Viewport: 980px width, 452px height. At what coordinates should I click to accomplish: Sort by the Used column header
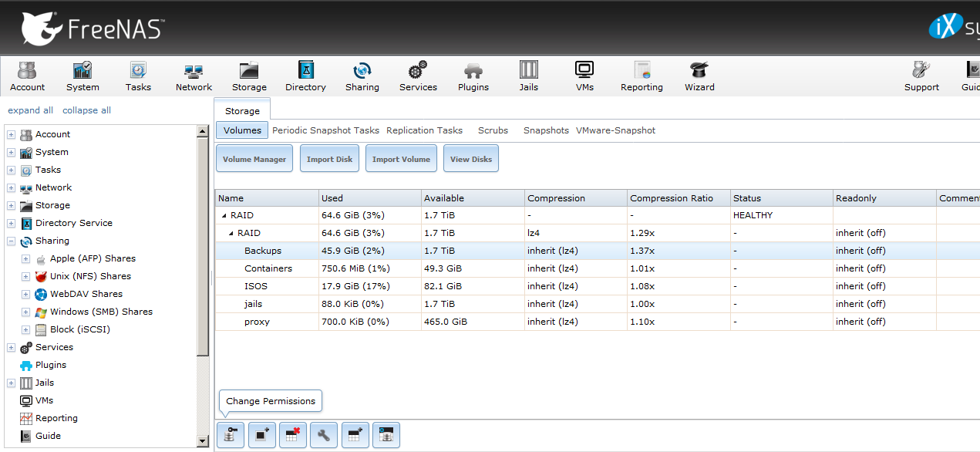[370, 198]
